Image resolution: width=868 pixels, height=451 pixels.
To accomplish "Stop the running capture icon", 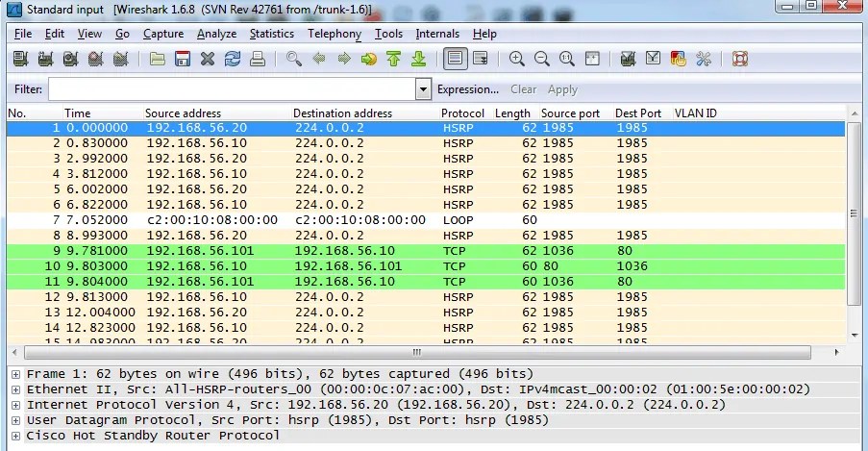I will point(96,59).
